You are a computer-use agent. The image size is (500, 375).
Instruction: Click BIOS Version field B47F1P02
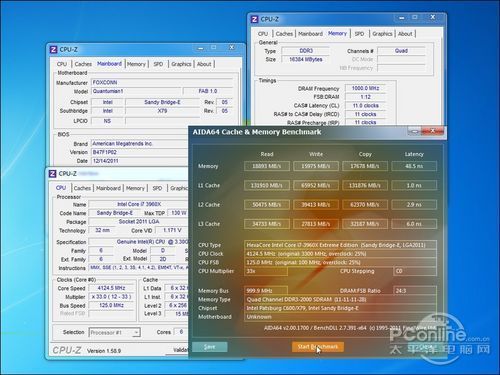click(140, 152)
